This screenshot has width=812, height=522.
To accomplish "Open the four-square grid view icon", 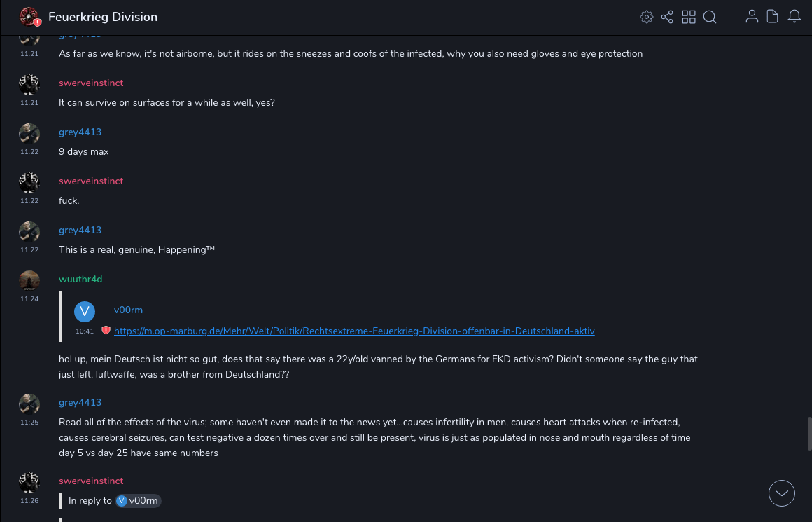I will pyautogui.click(x=689, y=17).
